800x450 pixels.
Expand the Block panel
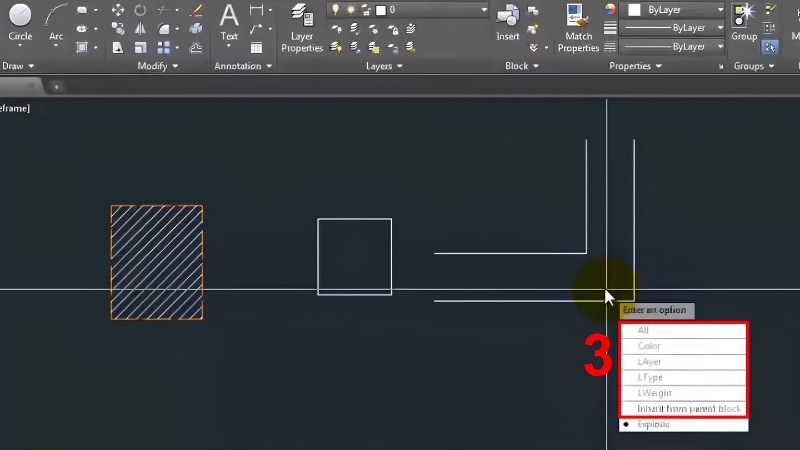point(522,66)
